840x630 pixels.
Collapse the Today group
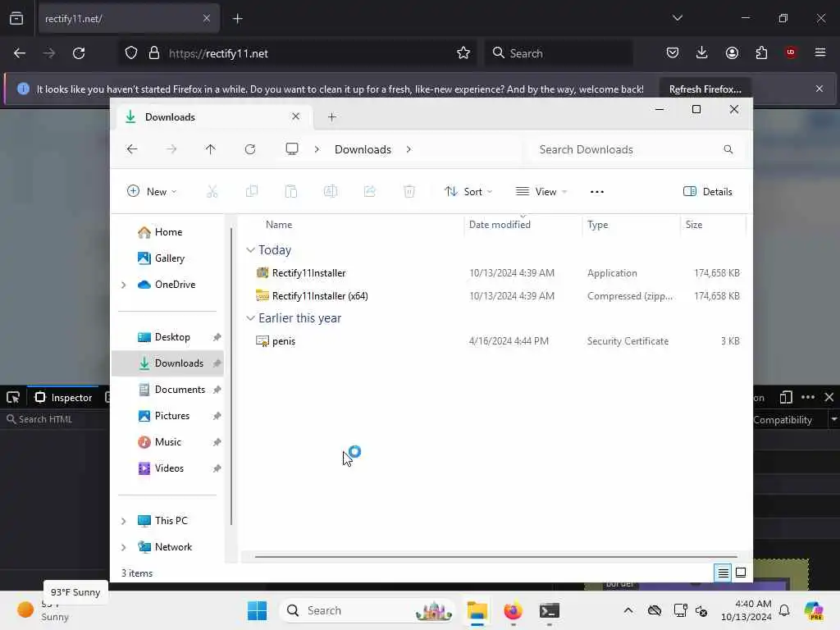click(x=250, y=250)
